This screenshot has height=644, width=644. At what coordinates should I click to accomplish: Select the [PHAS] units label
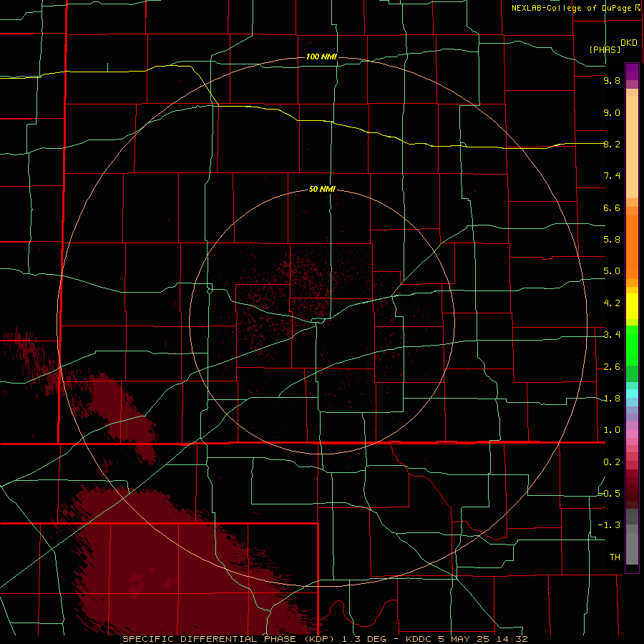click(x=605, y=49)
